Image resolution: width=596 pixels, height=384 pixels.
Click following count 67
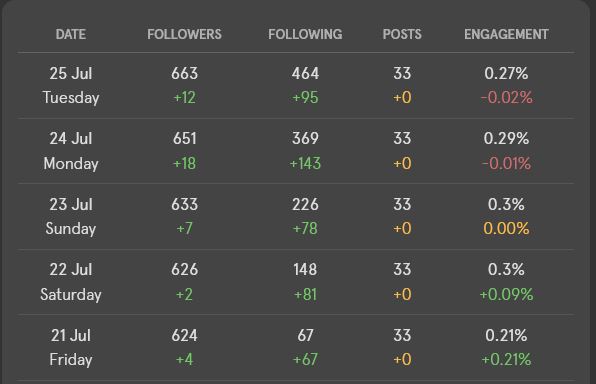pyautogui.click(x=305, y=335)
